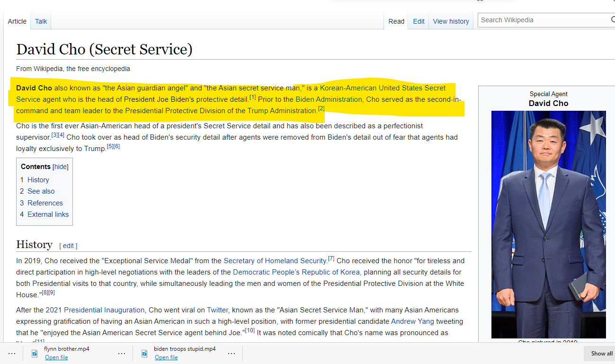Open the leftmost download item's ellipsis menu

[x=12, y=354]
